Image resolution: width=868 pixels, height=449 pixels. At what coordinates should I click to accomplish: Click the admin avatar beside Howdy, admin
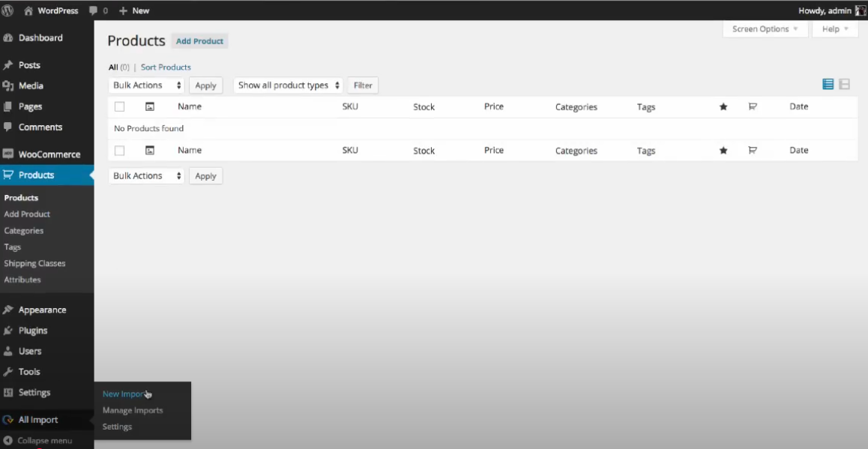[x=861, y=10]
